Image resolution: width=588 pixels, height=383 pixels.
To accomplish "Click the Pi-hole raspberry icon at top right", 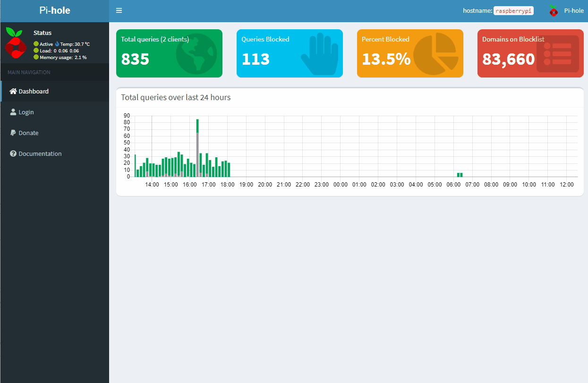I will tap(553, 10).
